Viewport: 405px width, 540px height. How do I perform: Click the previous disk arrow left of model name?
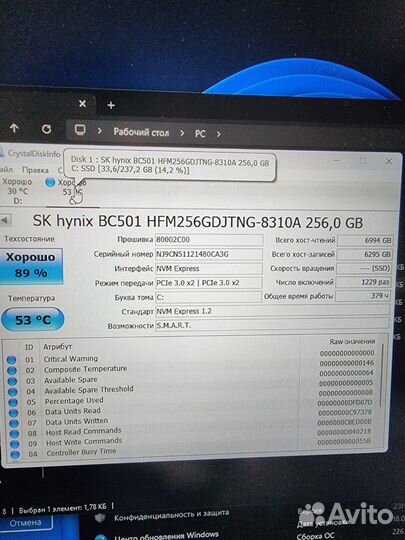tap(5, 220)
